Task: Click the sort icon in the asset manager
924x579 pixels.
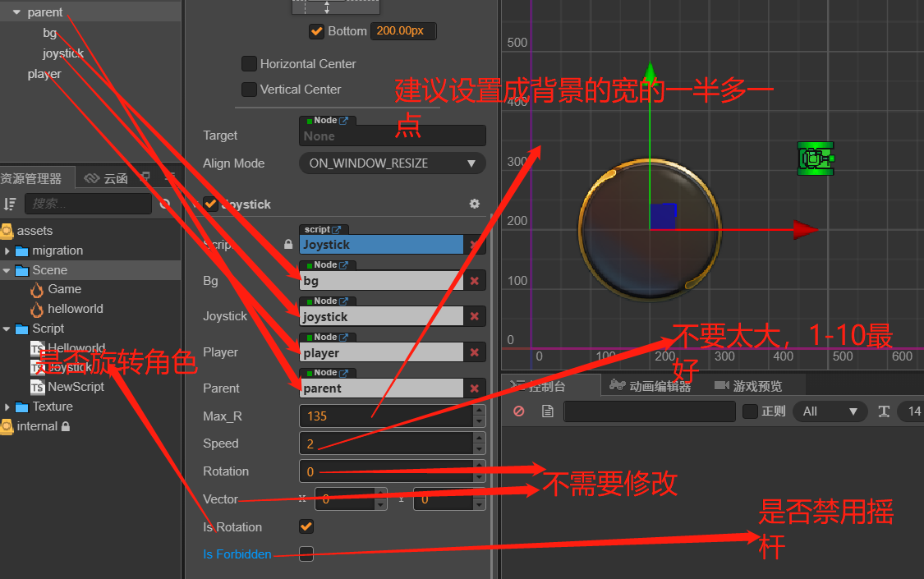Action: (9, 204)
